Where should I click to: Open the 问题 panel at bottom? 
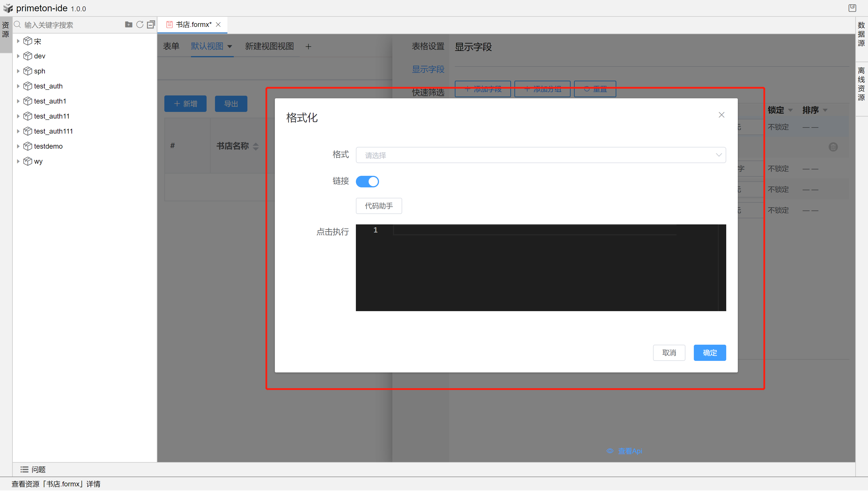click(x=33, y=469)
